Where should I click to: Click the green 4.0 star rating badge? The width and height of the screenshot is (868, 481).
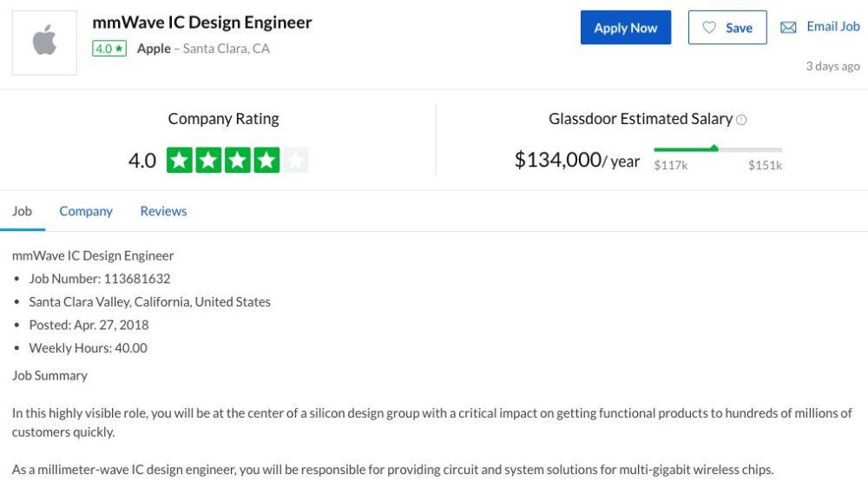pos(109,49)
